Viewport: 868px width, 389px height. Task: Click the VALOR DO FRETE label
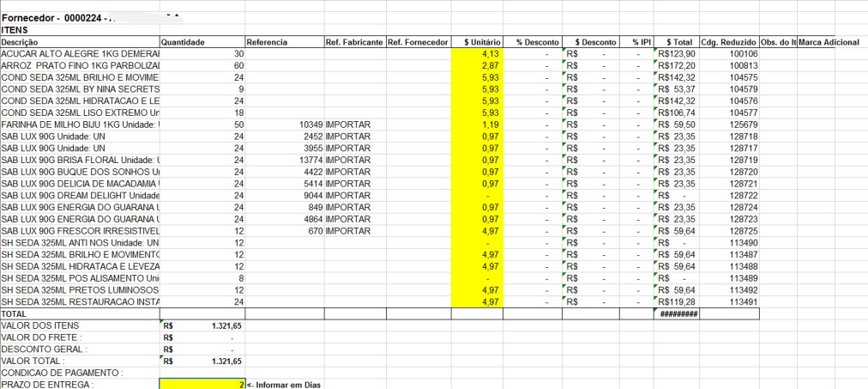[42, 337]
